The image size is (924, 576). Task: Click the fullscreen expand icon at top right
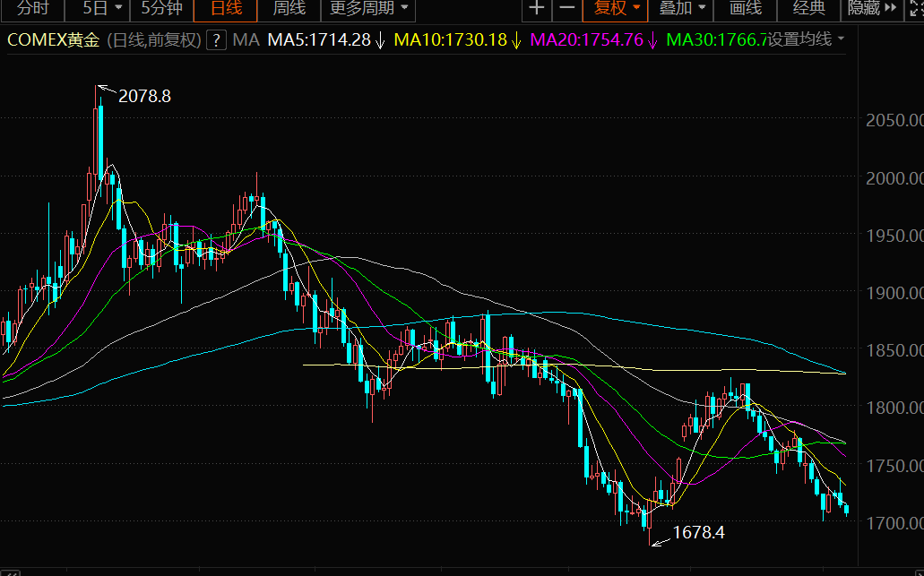pos(914,9)
